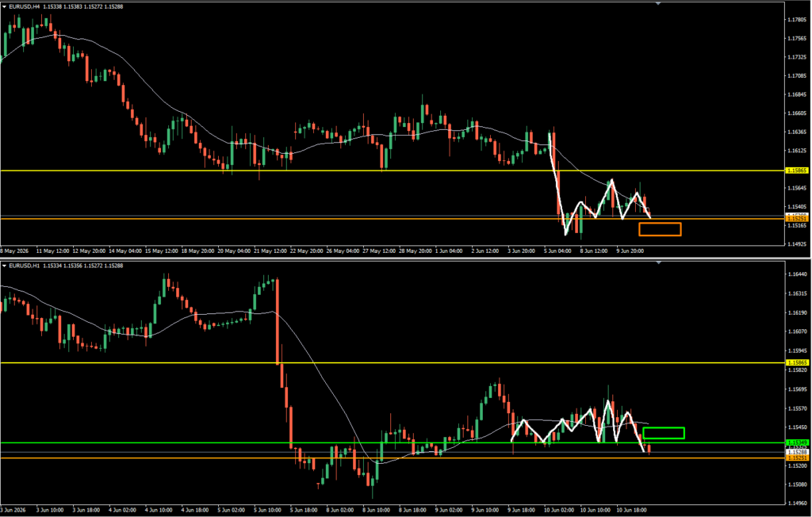Click the orange 1.15251 label on H1 chart
Image resolution: width=812 pixels, height=517 pixels.
(x=797, y=458)
